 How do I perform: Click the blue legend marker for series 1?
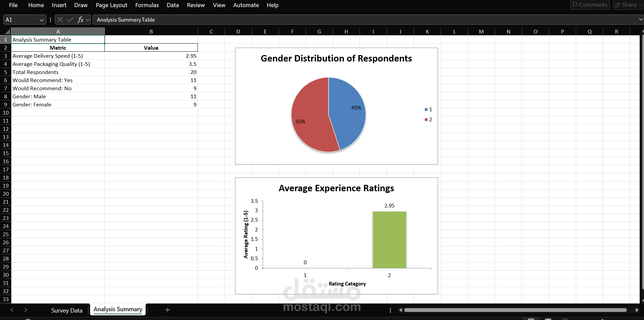click(x=426, y=109)
